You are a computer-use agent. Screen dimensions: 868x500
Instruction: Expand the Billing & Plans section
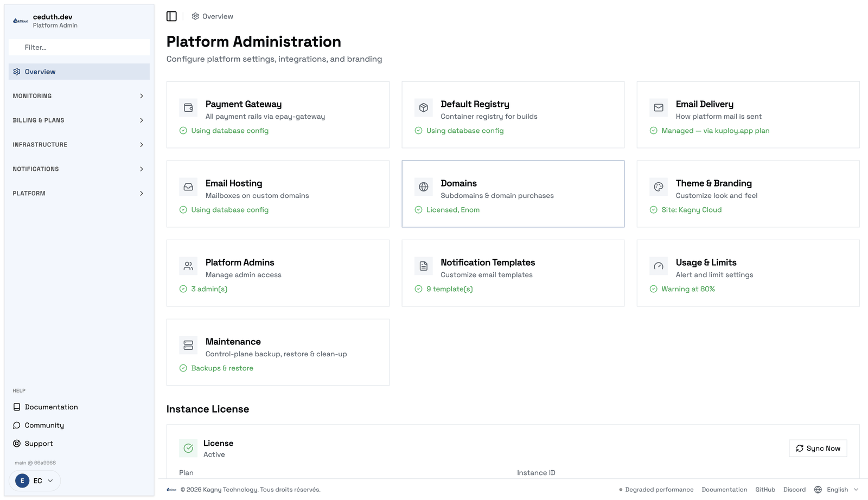[79, 120]
